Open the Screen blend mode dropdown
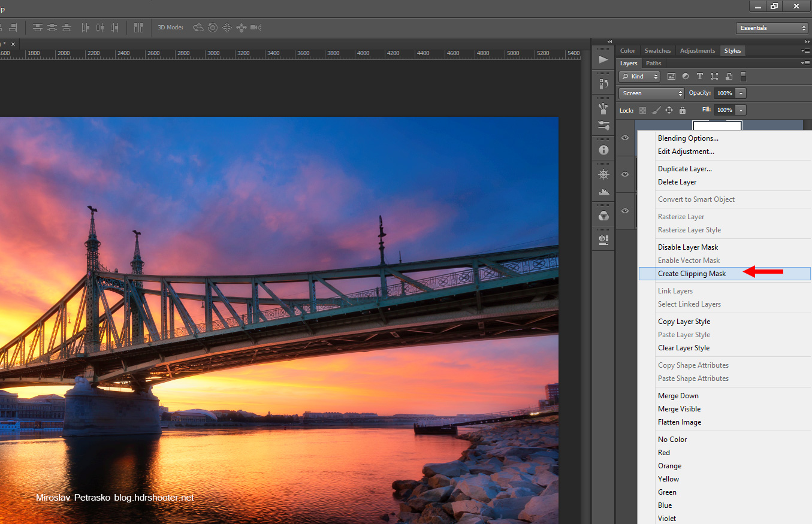 651,93
